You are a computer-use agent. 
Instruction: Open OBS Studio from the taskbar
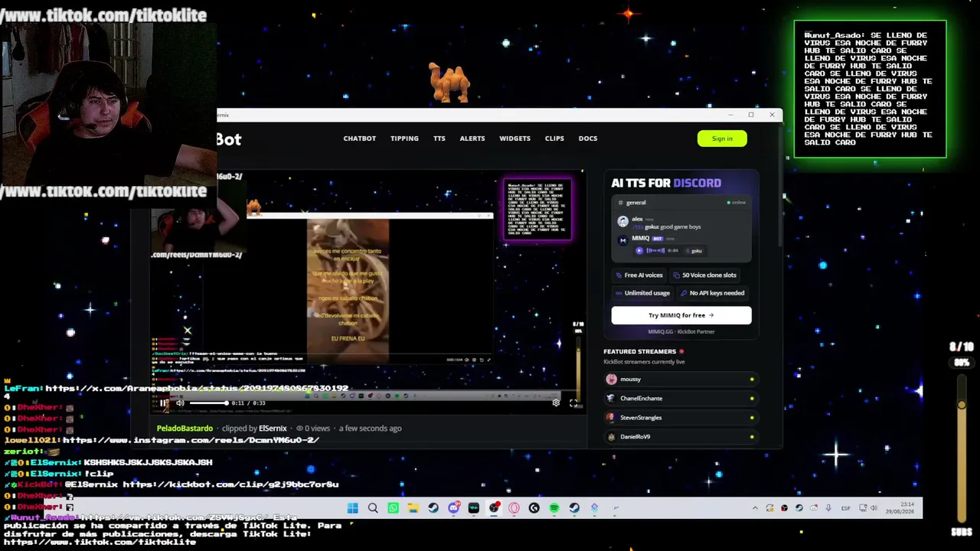tap(494, 508)
